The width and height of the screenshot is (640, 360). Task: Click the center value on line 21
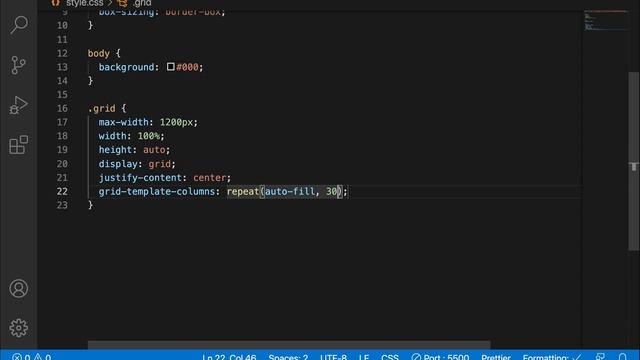209,178
